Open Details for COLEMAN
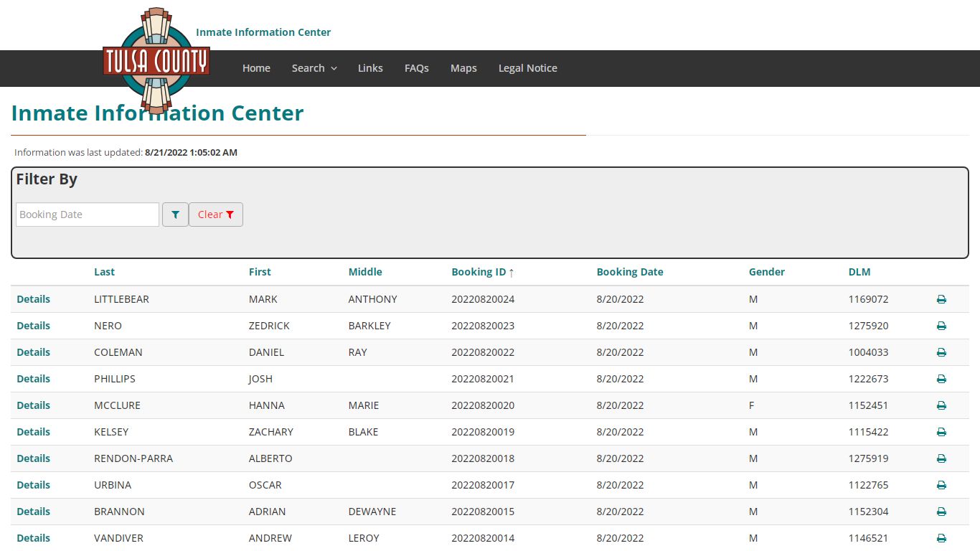This screenshot has height=551, width=980. tap(34, 352)
